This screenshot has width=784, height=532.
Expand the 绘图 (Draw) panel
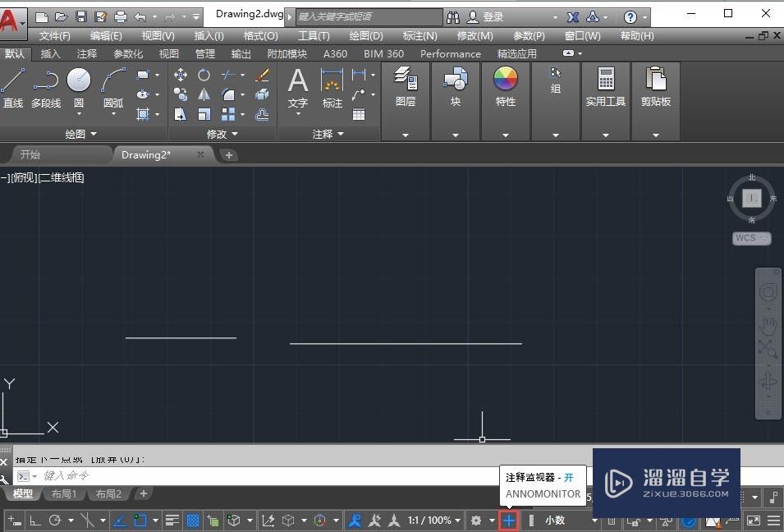click(81, 134)
